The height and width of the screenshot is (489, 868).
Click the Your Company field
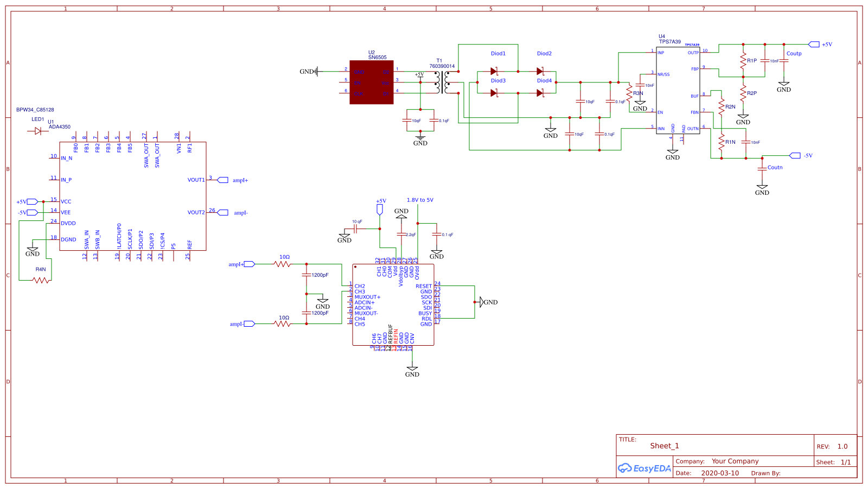735,461
